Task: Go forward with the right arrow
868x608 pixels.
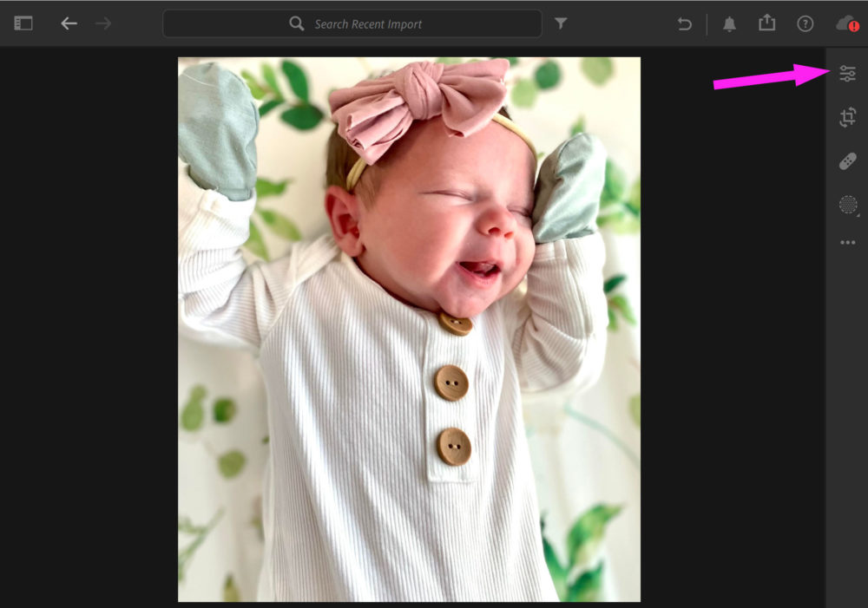Action: pos(103,23)
